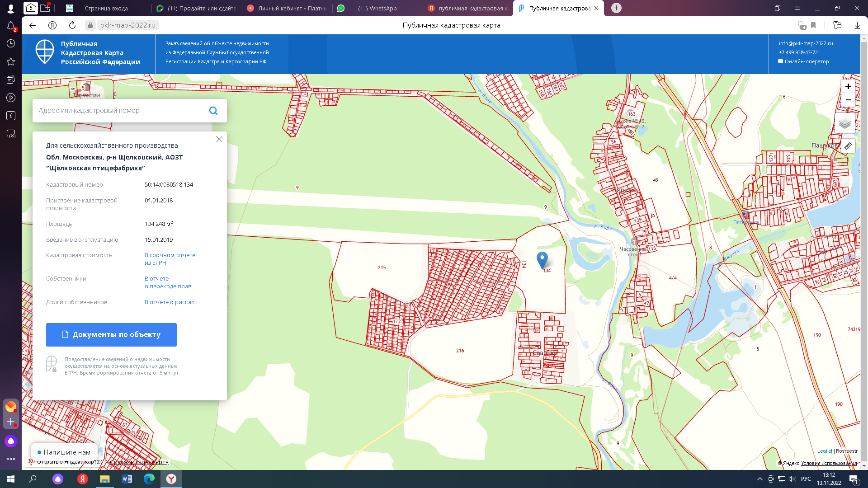868x488 pixels.
Task: Open Word from the Windows taskbar
Action: pyautogui.click(x=127, y=479)
